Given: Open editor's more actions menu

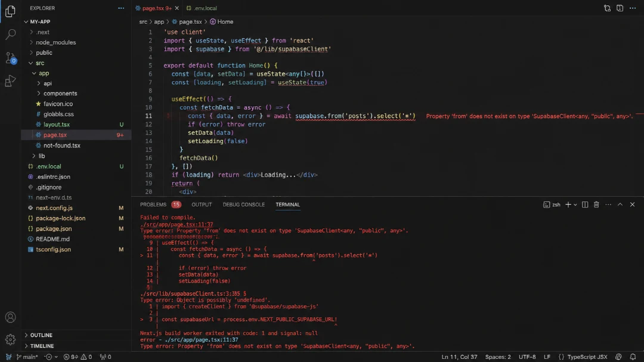Looking at the screenshot, I should pos(633,8).
